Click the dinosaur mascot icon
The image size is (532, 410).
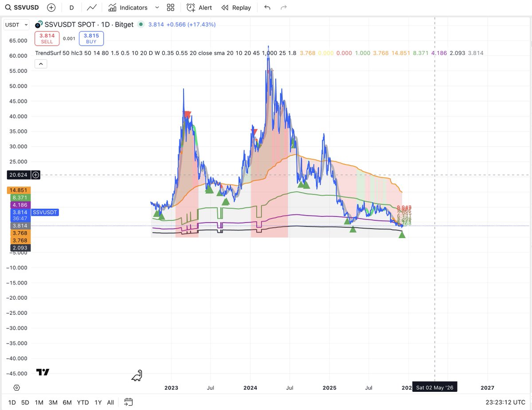pyautogui.click(x=137, y=375)
